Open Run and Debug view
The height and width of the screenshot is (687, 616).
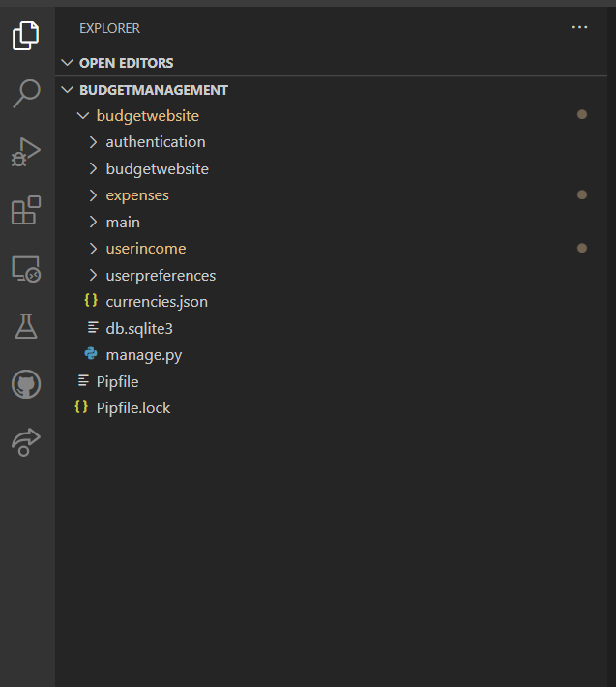click(26, 152)
